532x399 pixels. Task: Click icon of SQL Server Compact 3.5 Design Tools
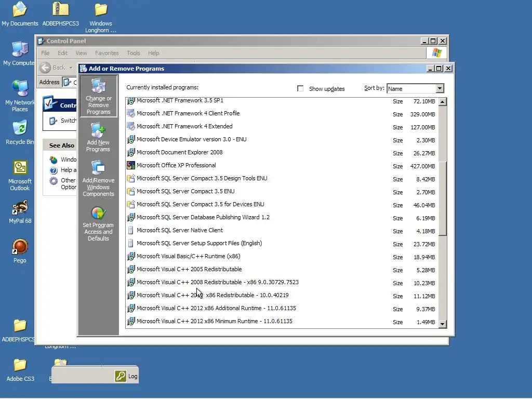(130, 179)
